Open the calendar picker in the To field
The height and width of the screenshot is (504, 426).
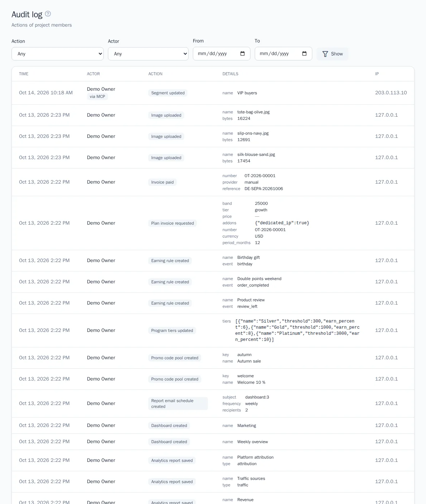pos(304,54)
